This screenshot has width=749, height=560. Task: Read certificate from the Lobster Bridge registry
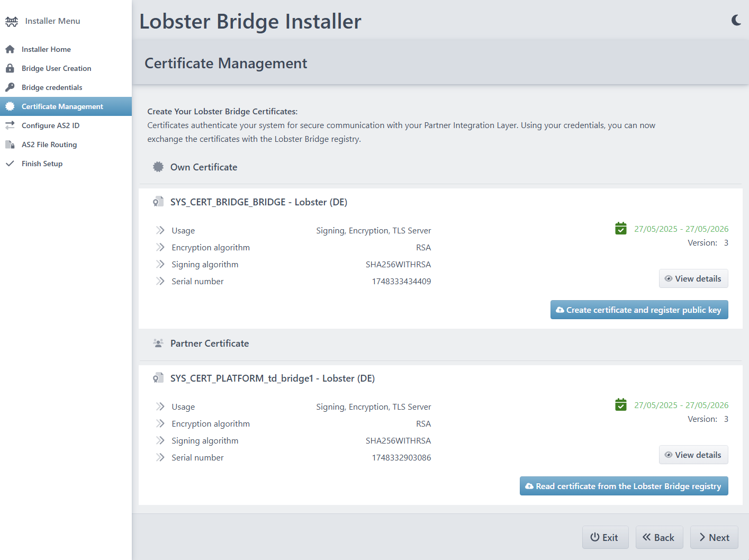(624, 486)
